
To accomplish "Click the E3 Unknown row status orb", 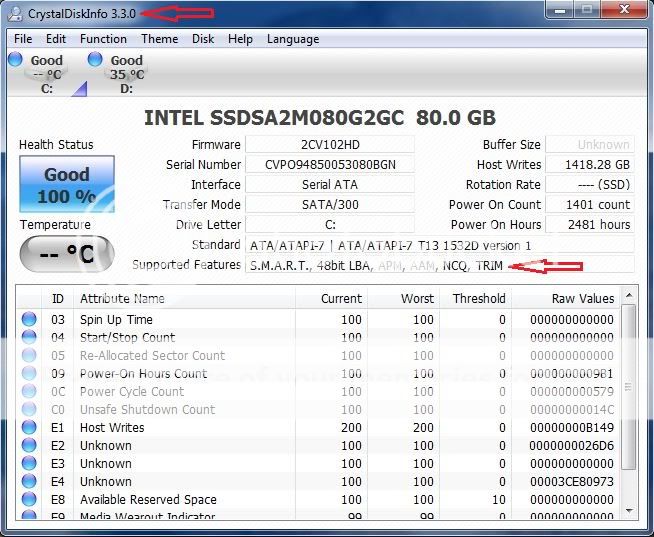I will click(29, 463).
